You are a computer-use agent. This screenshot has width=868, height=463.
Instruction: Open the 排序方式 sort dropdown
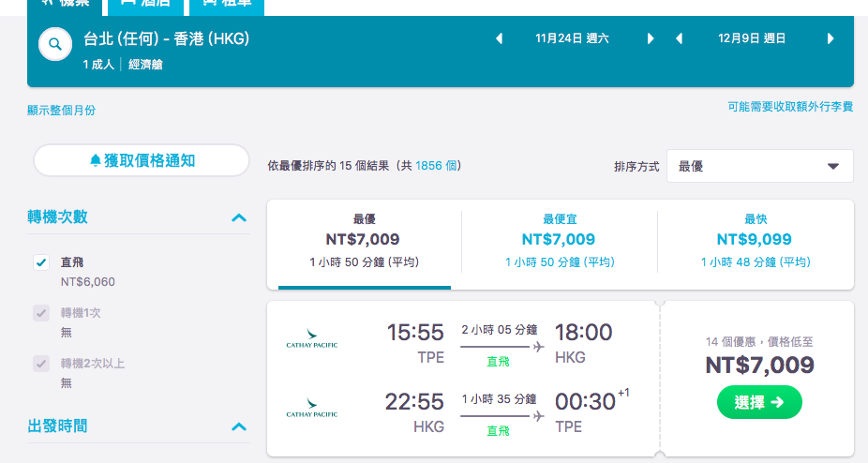[x=759, y=166]
